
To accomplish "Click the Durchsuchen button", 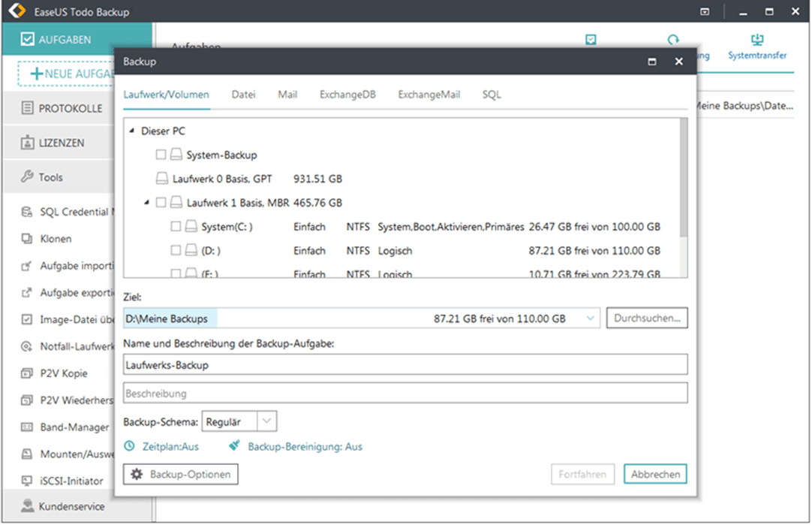I will (x=647, y=318).
